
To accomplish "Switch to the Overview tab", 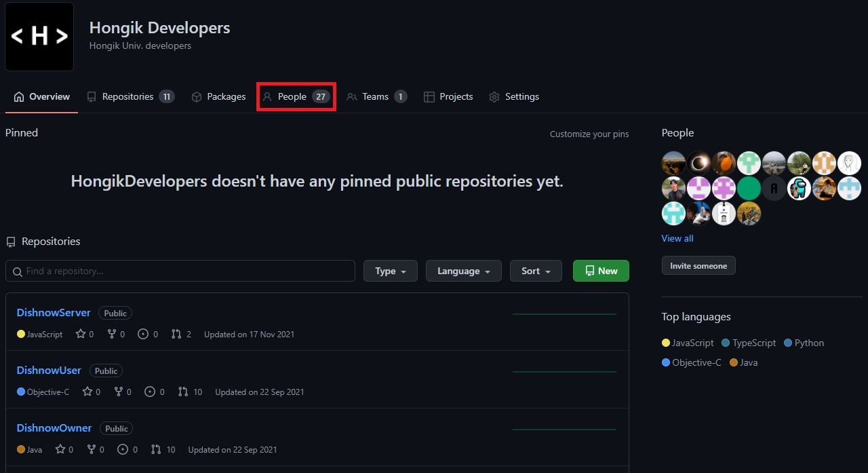I will (x=41, y=96).
